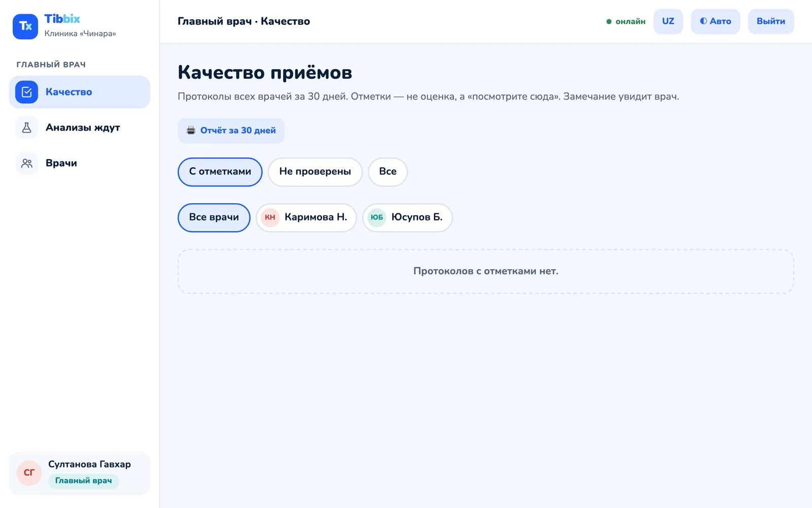812x508 pixels.
Task: Open the Анализы ждут flask icon
Action: pyautogui.click(x=26, y=128)
